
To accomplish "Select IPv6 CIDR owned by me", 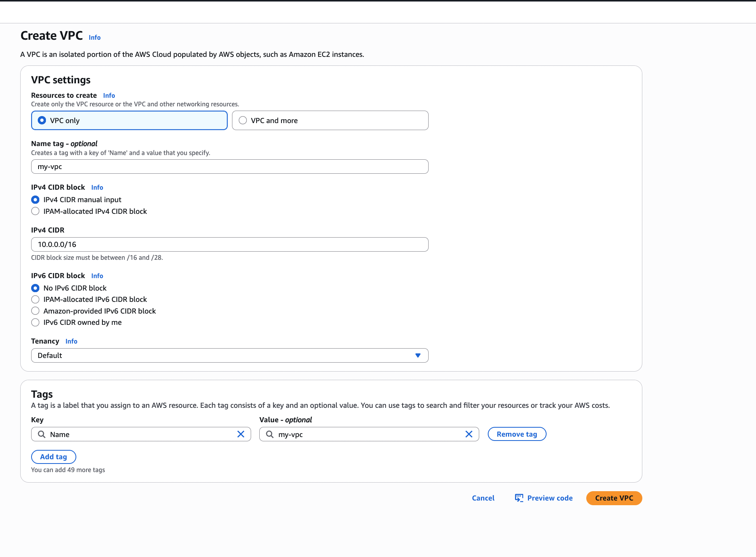I will click(35, 322).
